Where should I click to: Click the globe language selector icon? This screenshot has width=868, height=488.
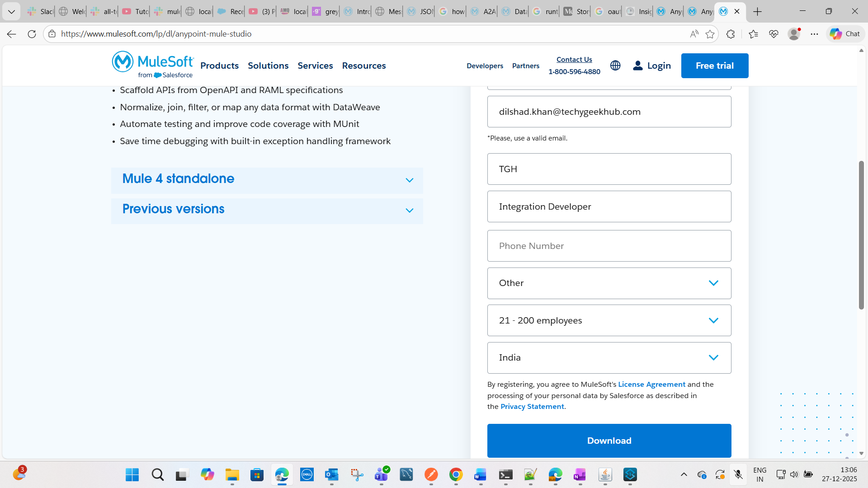click(x=615, y=66)
